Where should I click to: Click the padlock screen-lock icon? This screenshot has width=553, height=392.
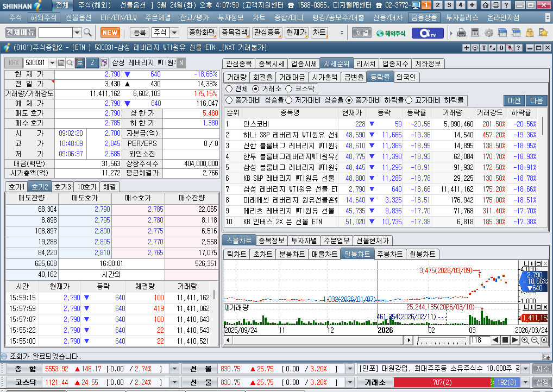pyautogui.click(x=530, y=33)
